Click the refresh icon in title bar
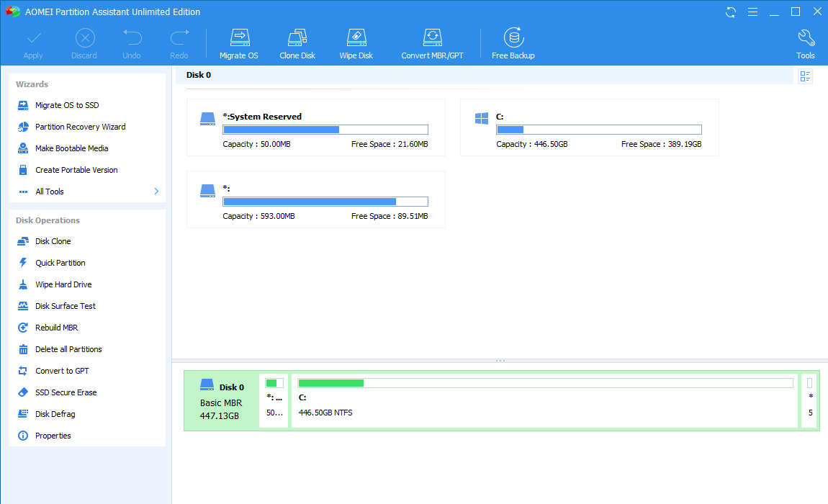Screen dimensions: 828x504 [x=731, y=12]
